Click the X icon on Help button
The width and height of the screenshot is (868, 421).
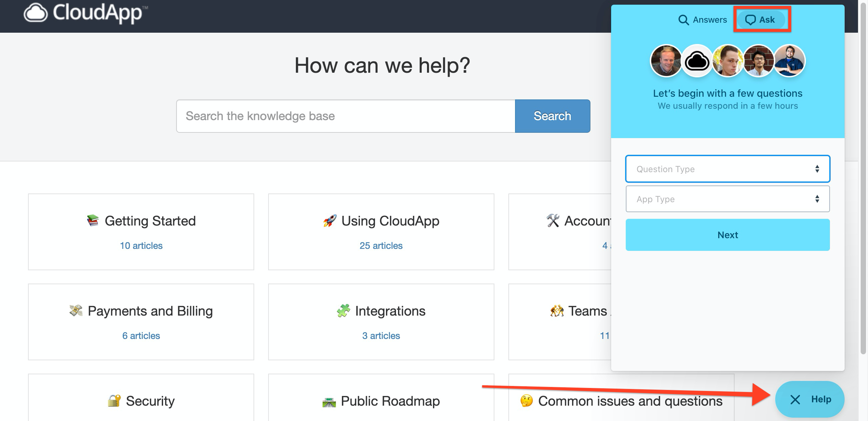point(795,399)
